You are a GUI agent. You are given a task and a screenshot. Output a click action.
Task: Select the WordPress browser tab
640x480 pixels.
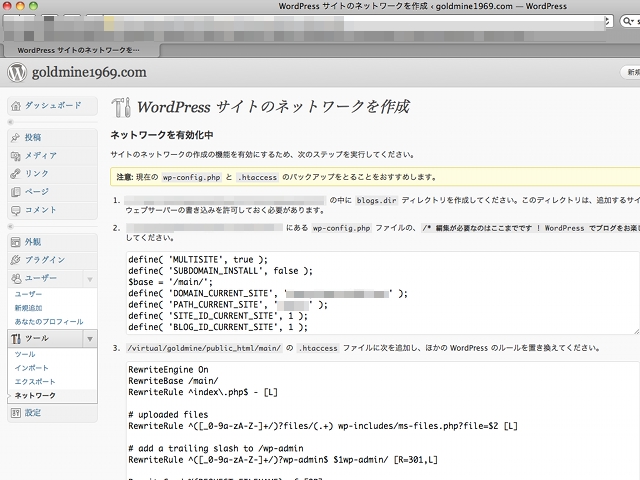coord(82,50)
